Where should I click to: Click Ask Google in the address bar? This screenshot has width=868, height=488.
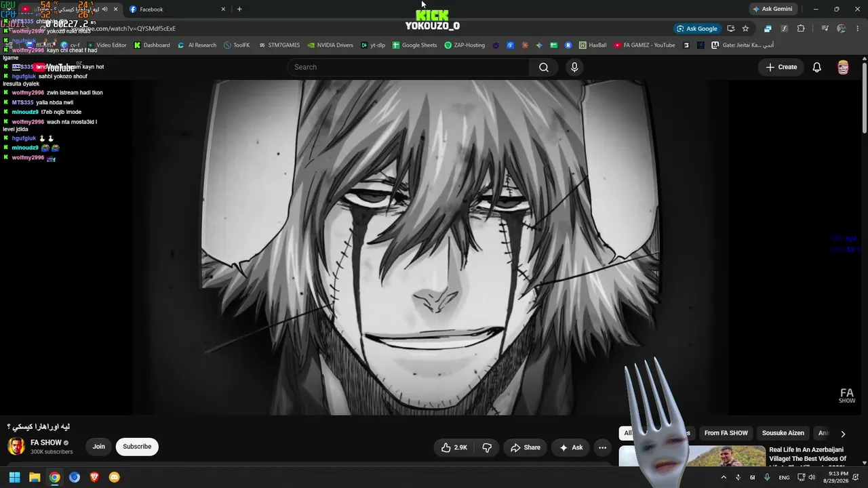(x=696, y=28)
